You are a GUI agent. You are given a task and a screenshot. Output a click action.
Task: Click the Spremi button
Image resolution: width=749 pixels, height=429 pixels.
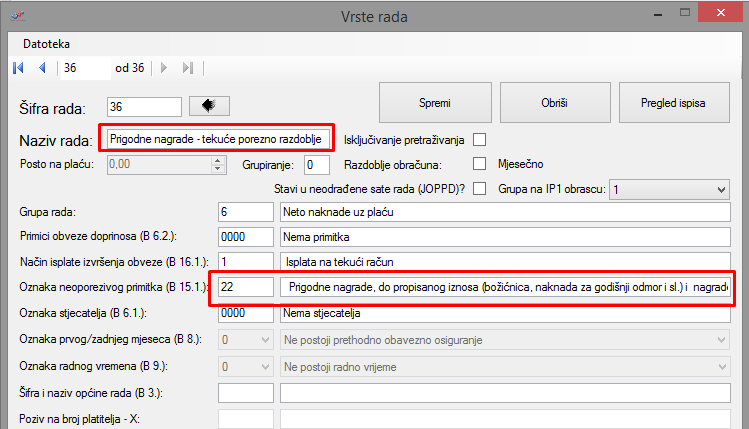tap(434, 103)
